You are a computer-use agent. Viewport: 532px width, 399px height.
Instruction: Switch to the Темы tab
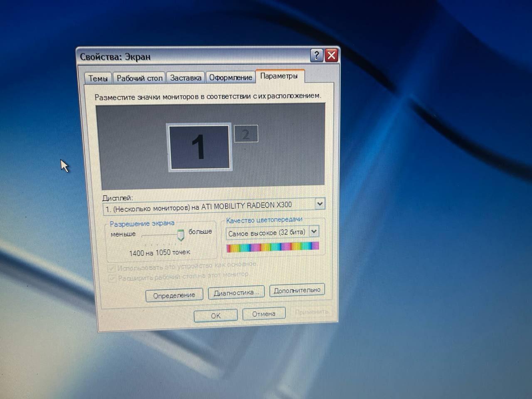[x=98, y=78]
